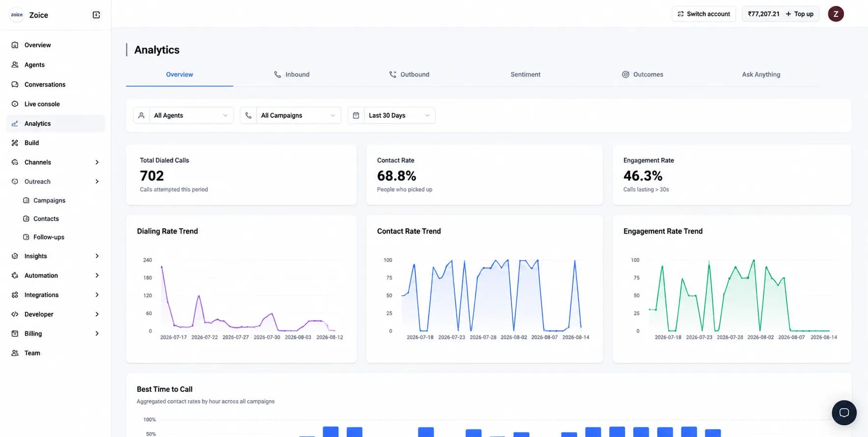Expand the Automation submenu chevron
The width and height of the screenshot is (868, 437).
pyautogui.click(x=97, y=275)
